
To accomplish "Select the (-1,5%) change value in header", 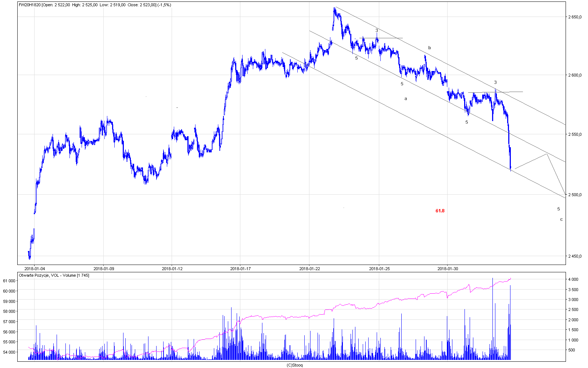I will click(164, 5).
